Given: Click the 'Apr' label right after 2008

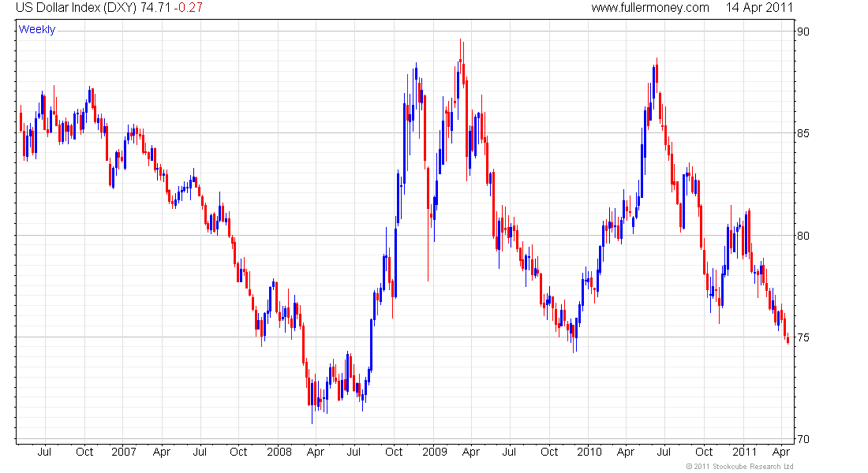Looking at the screenshot, I should tap(316, 453).
